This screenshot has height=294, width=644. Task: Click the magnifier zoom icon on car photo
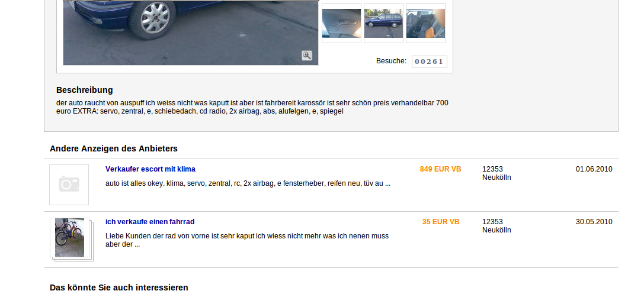tap(307, 56)
